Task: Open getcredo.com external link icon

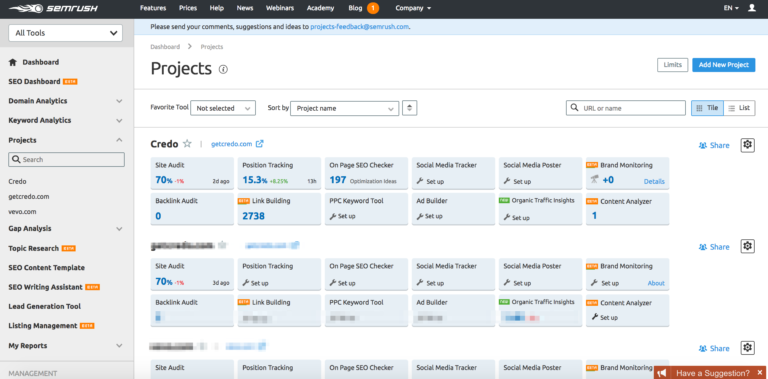Action: point(260,144)
